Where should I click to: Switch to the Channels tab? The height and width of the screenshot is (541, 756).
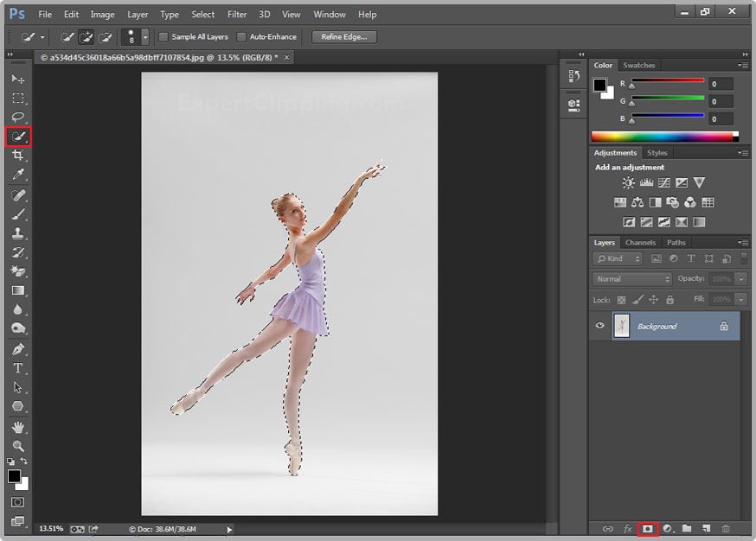(x=640, y=243)
